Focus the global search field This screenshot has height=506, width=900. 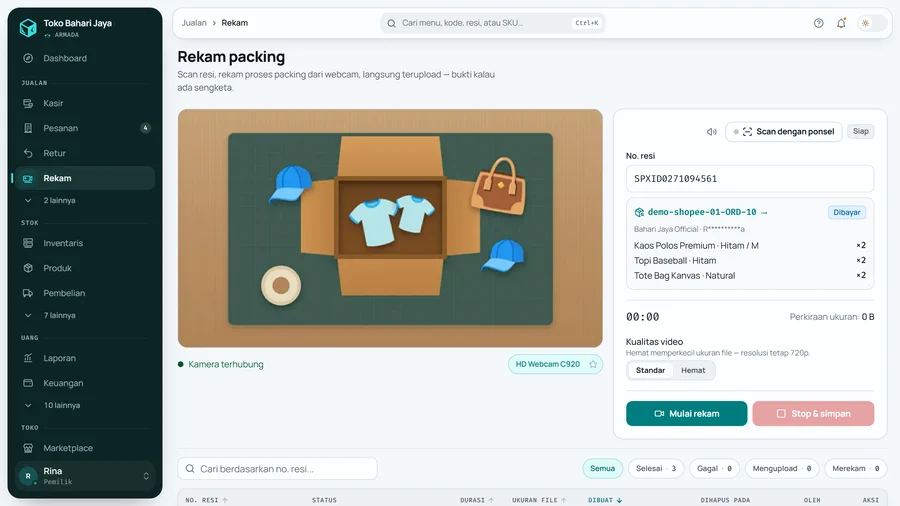492,23
